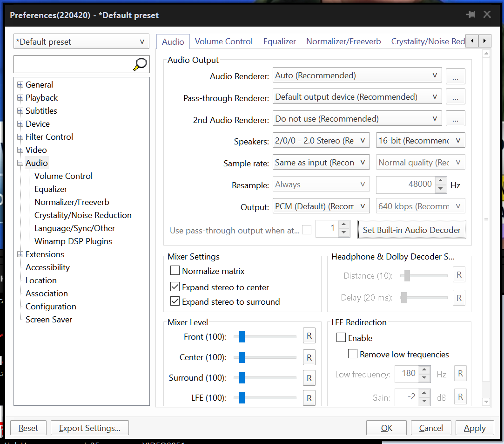
Task: Reset Front mixer level with R button
Action: (309, 336)
